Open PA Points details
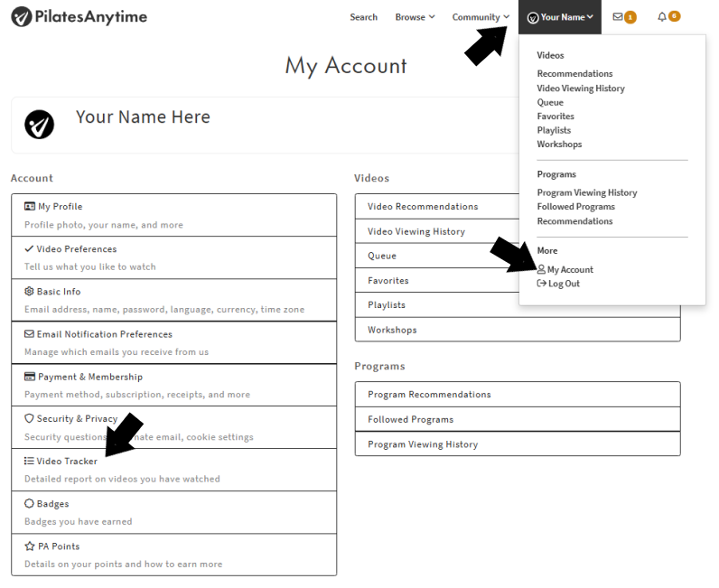Image resolution: width=719 pixels, height=588 pixels. [x=173, y=555]
